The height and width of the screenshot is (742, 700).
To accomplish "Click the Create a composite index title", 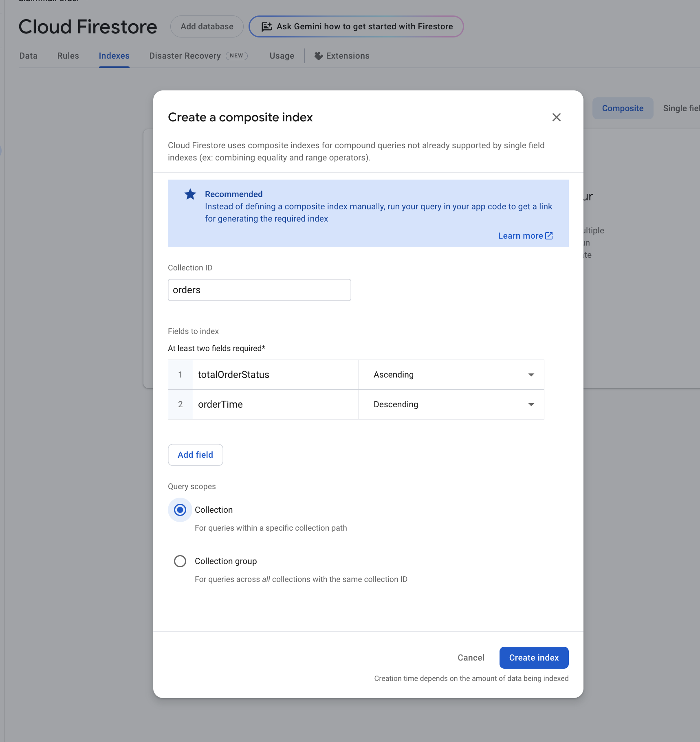I will pyautogui.click(x=240, y=117).
